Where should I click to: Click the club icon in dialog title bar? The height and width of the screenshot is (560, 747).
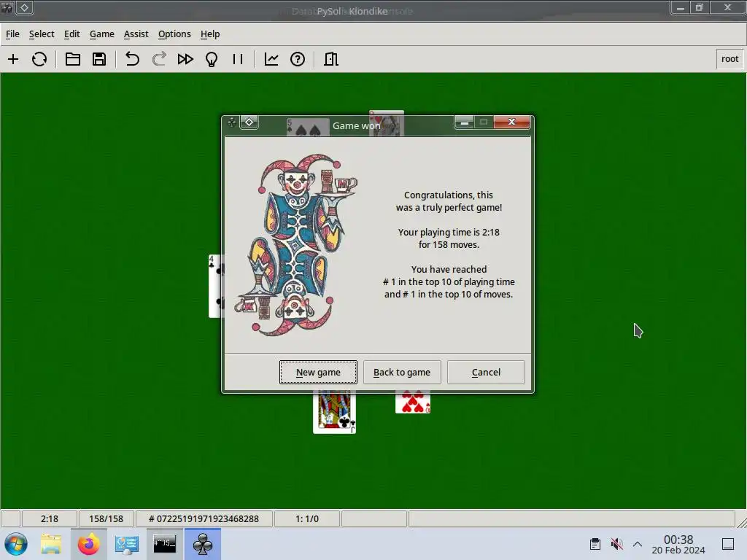pyautogui.click(x=231, y=122)
